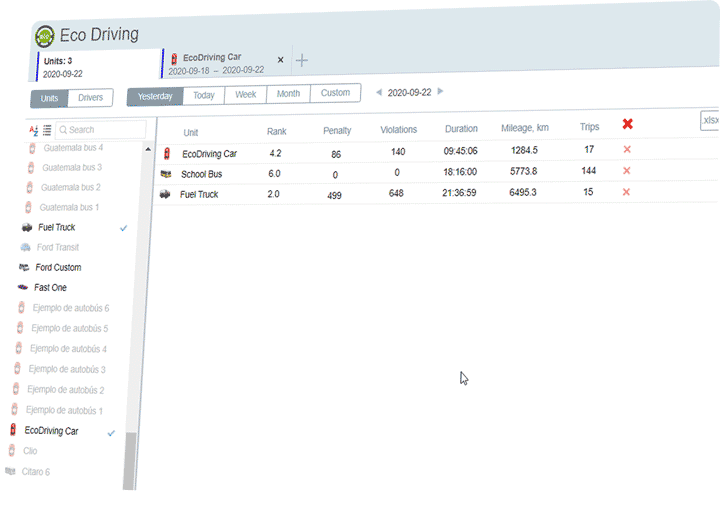Select the Today period
This screenshot has width=720, height=509.
click(x=204, y=95)
